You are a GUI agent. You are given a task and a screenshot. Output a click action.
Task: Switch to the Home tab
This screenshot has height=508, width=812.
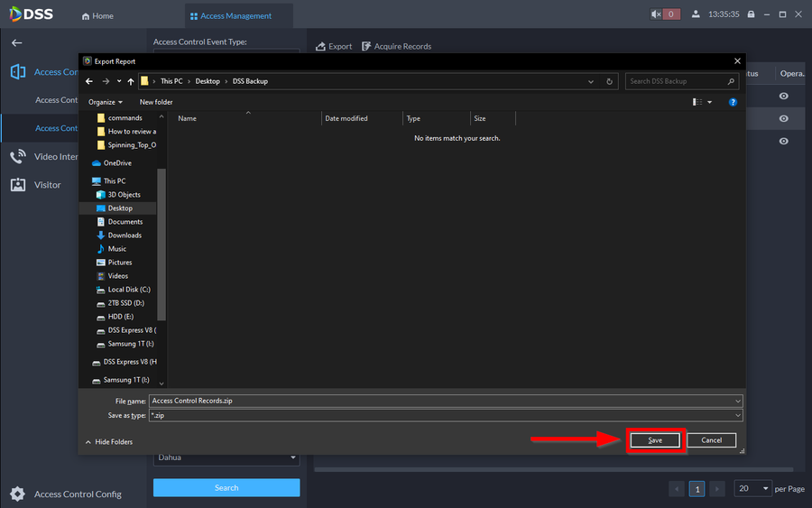pos(97,16)
